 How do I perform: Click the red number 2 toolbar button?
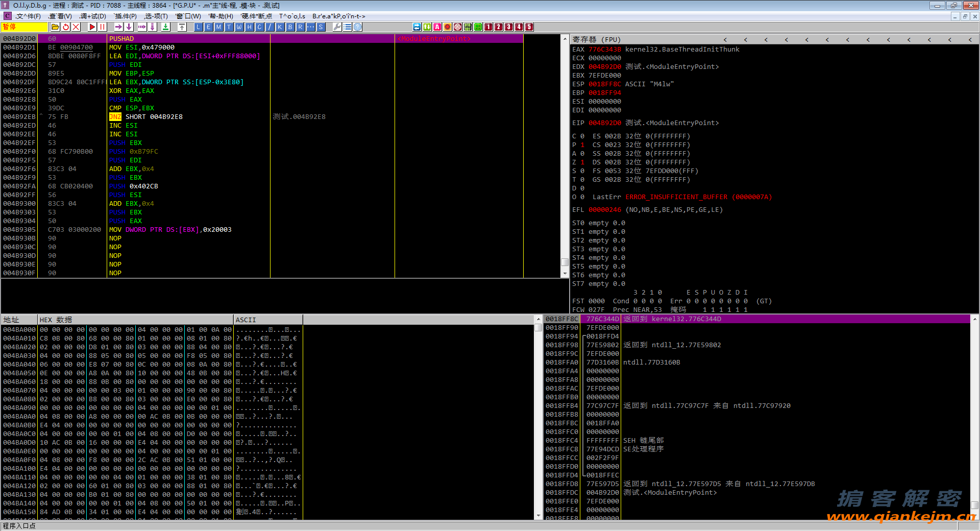pos(499,27)
